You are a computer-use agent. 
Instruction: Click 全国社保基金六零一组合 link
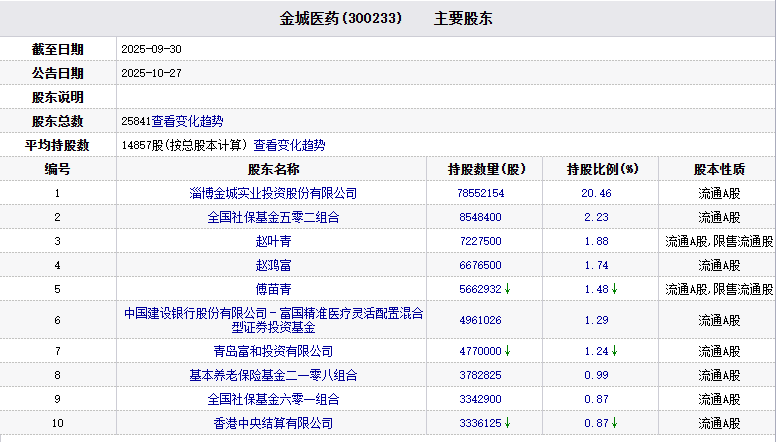(x=273, y=399)
